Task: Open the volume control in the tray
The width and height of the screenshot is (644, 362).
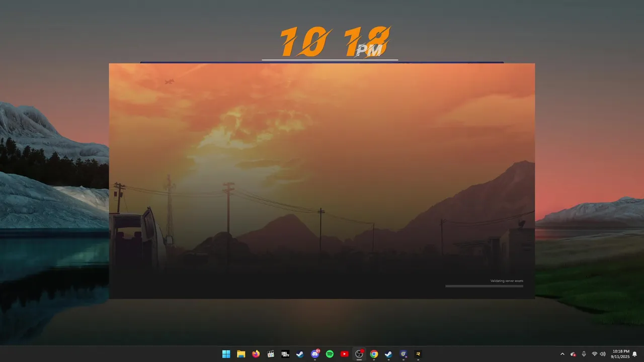Action: [x=603, y=354]
